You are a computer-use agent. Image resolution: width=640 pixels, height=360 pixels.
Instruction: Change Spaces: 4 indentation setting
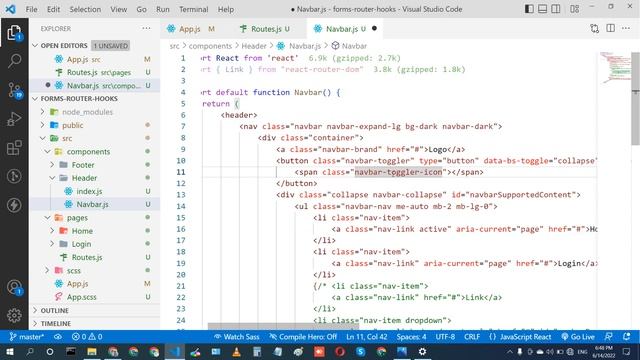[x=411, y=337]
